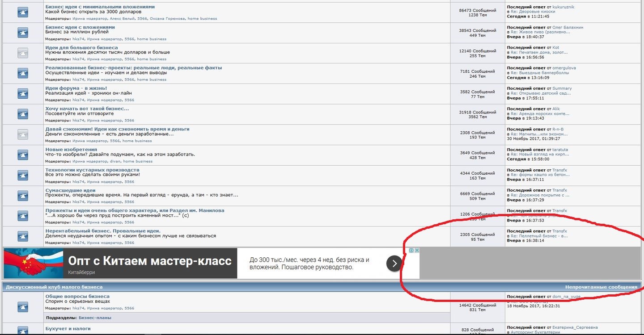The height and width of the screenshot is (335, 644).
Task: Click the board icon beside Бизнес идеи с минимальными вложениями
Action: tap(23, 13)
